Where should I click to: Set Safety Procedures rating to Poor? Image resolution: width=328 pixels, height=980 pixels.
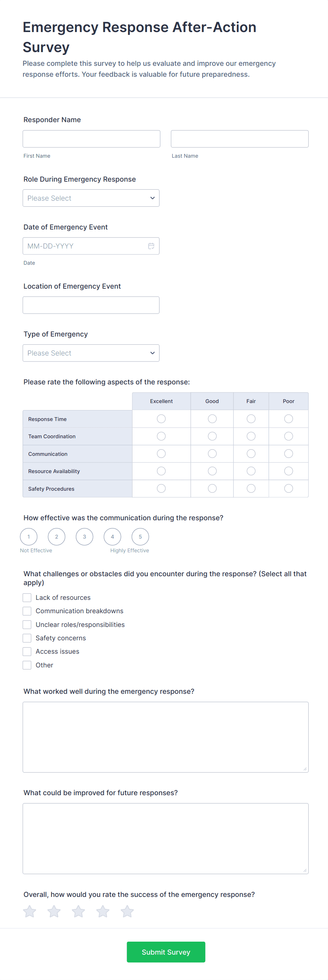(x=288, y=489)
